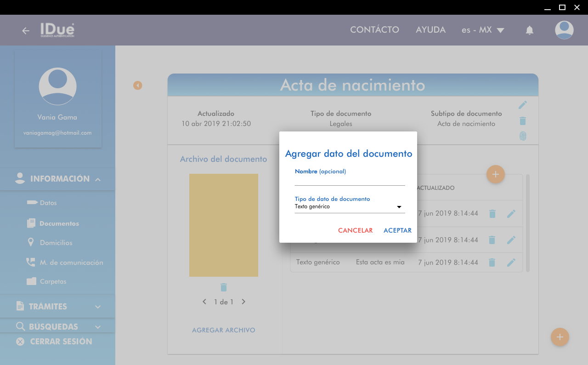Open the notifications bell
588x365 pixels.
coord(529,30)
